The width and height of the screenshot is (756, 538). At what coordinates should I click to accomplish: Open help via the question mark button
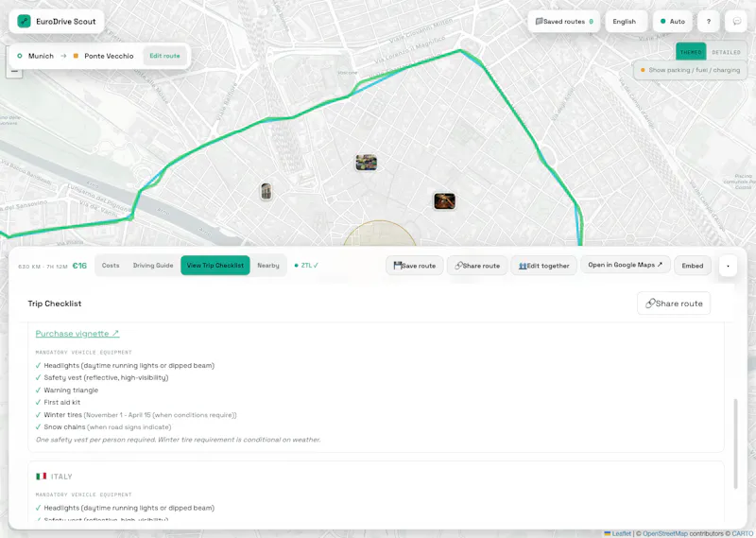coord(708,21)
